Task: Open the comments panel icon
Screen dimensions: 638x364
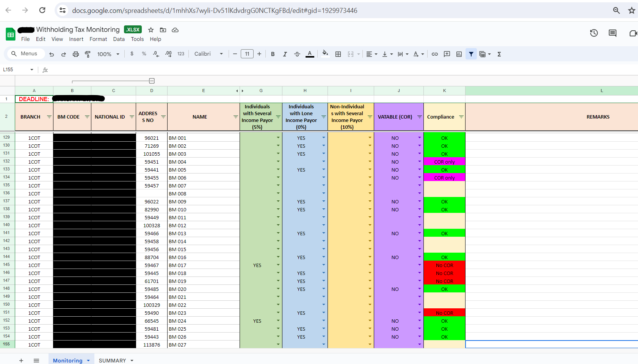Action: click(x=612, y=33)
